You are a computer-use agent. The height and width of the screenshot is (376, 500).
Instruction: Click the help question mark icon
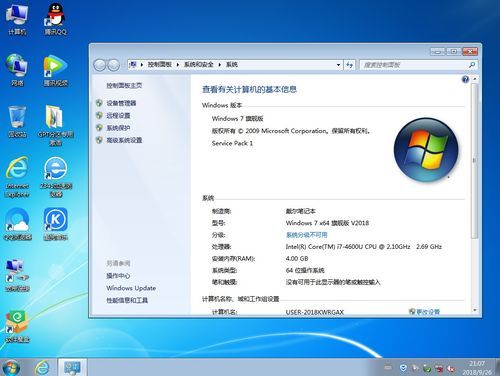(465, 79)
